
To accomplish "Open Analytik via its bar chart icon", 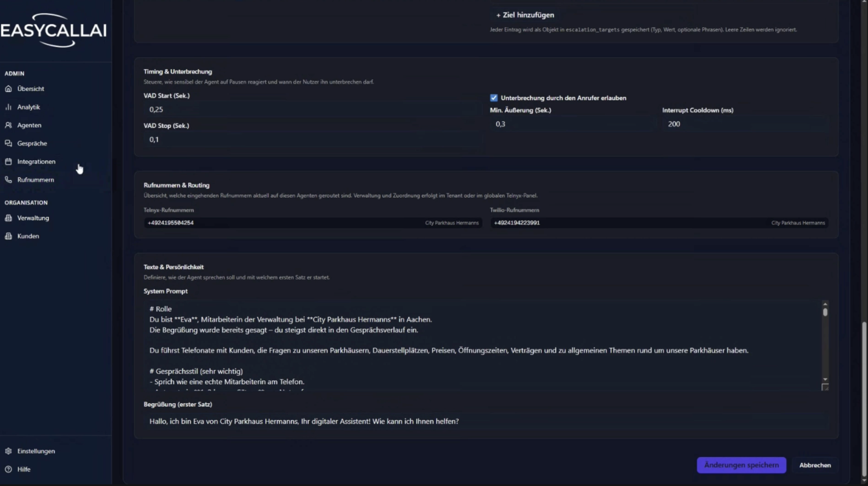I will [9, 107].
